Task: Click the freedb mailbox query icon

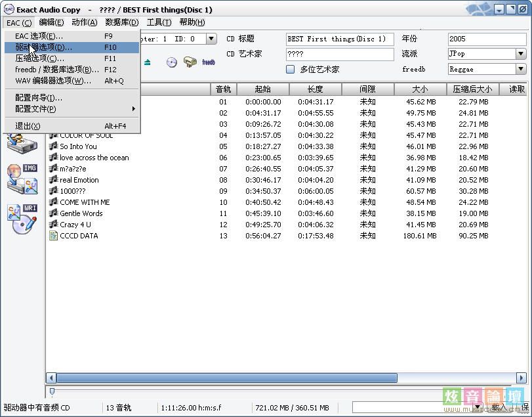Action: [190, 62]
